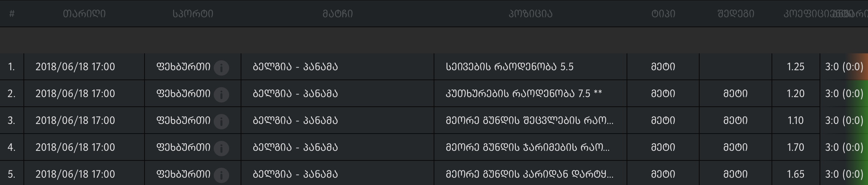Open the კუთხურების რაოდენობა 7.5 position
The width and height of the screenshot is (868, 185).
point(524,94)
